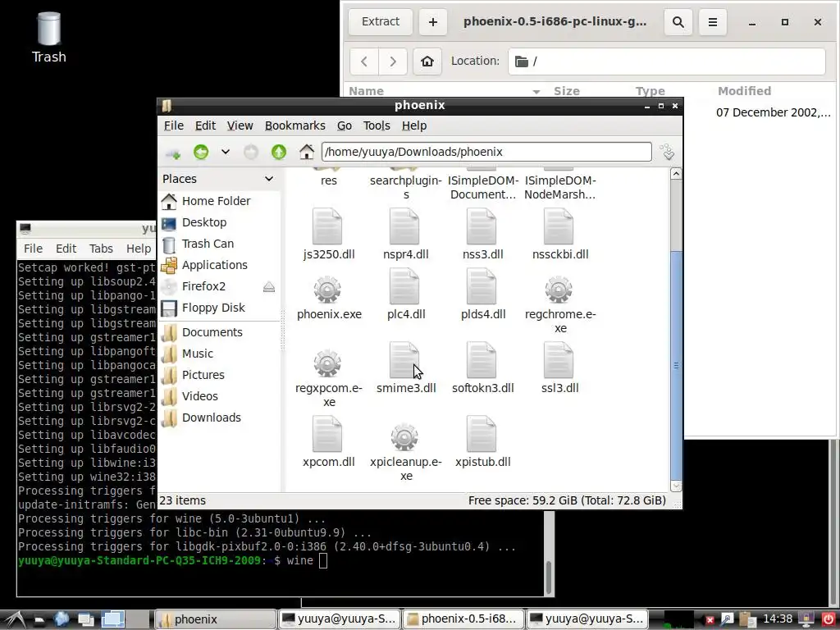The width and height of the screenshot is (840, 630).
Task: Open the File menu in the phoenix file manager
Action: pyautogui.click(x=174, y=126)
